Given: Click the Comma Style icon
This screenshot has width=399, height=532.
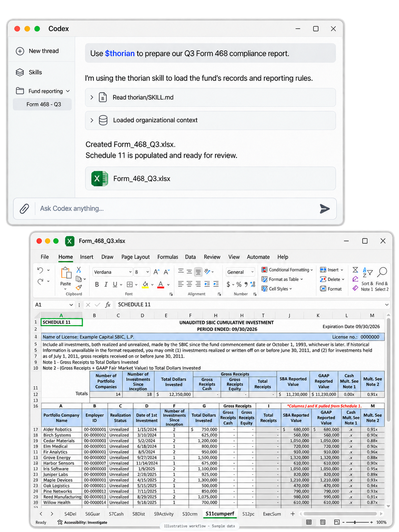Looking at the screenshot, I should (246, 284).
